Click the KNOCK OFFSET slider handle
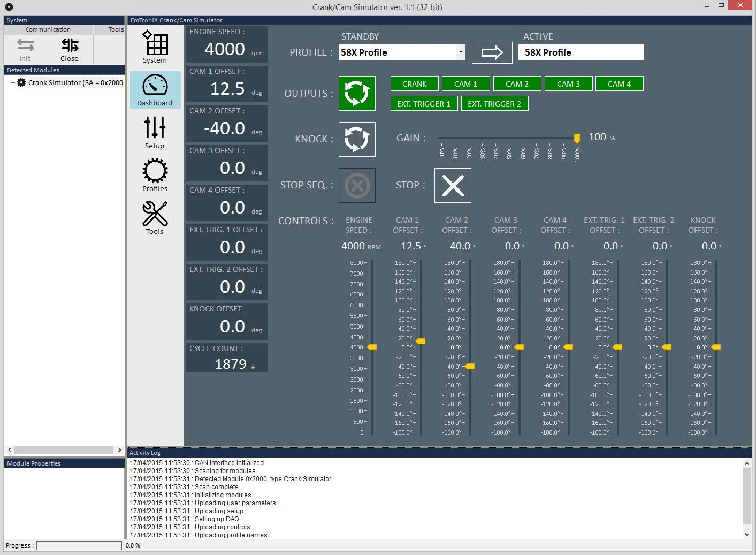The height and width of the screenshot is (555, 756). click(716, 347)
